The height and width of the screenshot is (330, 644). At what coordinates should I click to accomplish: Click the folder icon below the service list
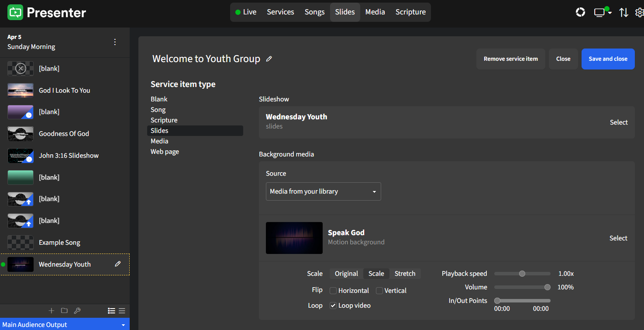coord(64,311)
